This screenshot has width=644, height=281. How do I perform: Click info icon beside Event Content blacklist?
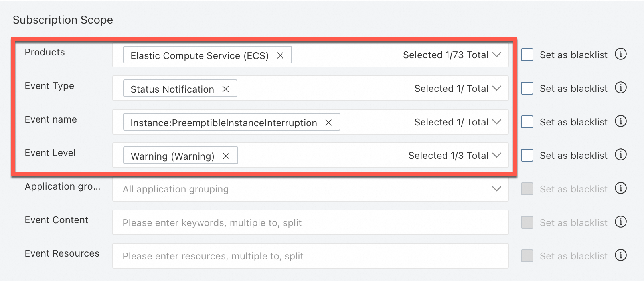pos(620,222)
